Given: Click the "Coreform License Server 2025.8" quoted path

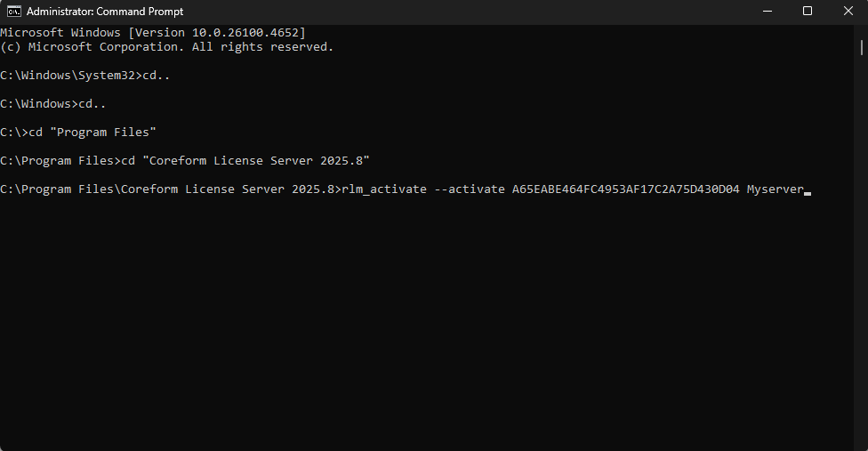Looking at the screenshot, I should tap(256, 160).
